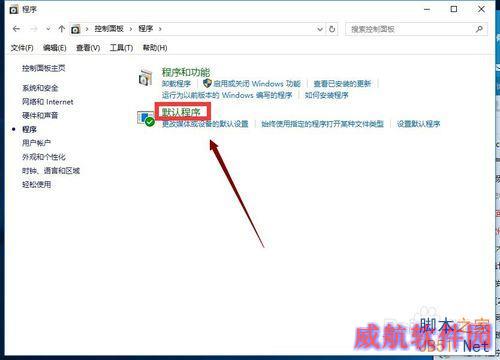500x360 pixels.
Task: Click the 设置默认程序 link
Action: click(419, 124)
